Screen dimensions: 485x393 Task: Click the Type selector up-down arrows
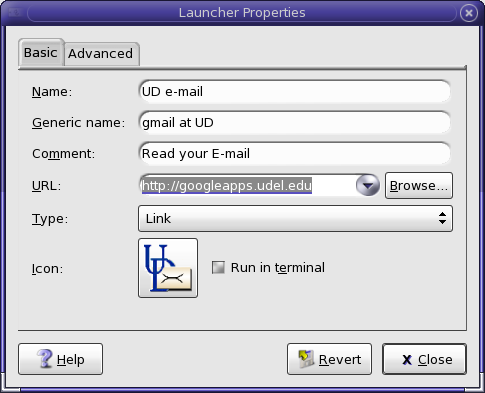[x=442, y=218]
